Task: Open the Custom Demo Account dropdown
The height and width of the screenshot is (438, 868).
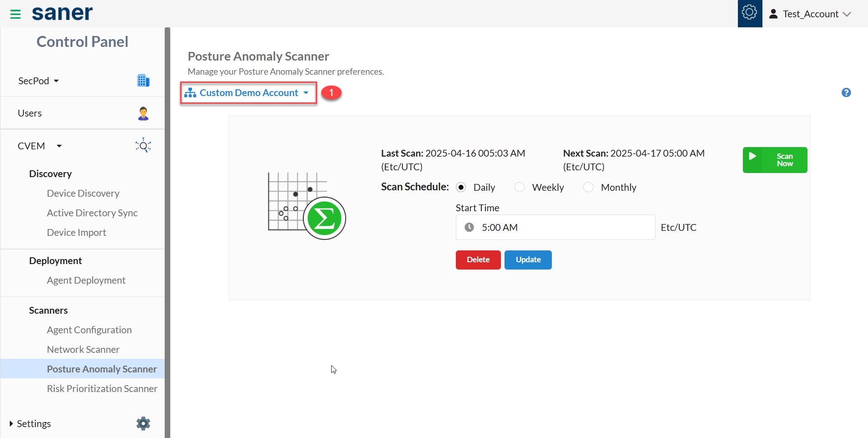Action: [x=248, y=93]
